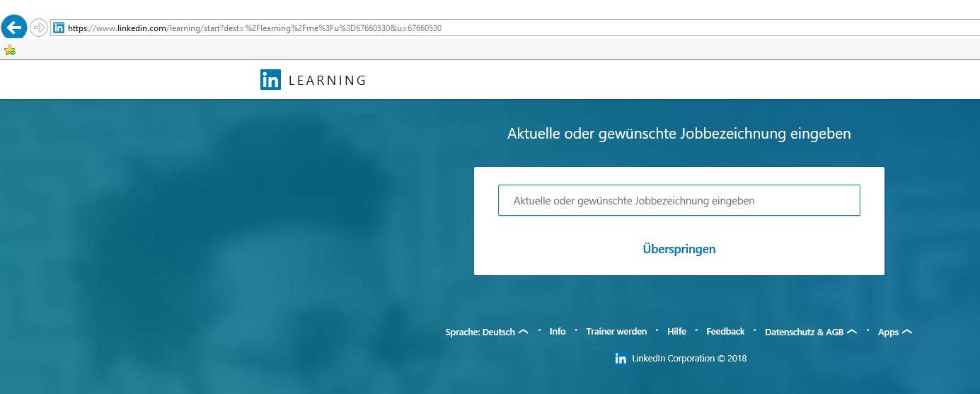Viewport: 980px width, 394px height.
Task: Open the Sprache: Deutsch language menu
Action: point(487,332)
